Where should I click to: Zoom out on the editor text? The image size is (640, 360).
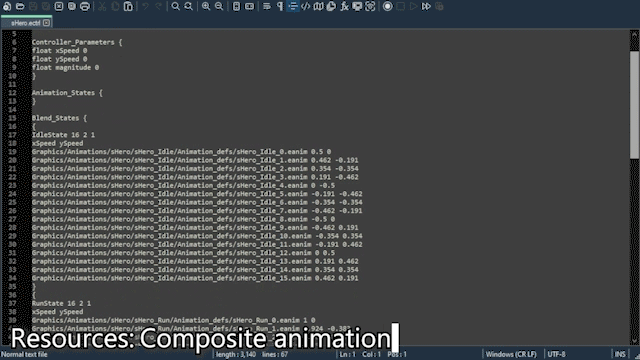219,6
